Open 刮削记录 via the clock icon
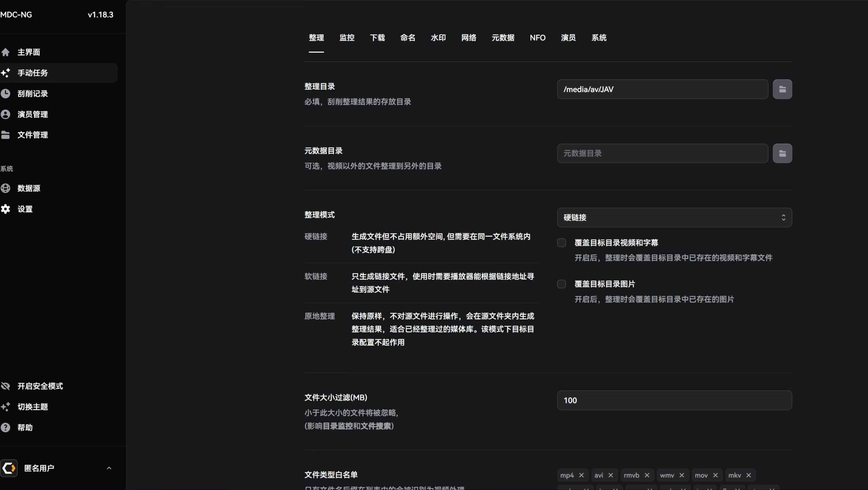The image size is (868, 490). pyautogui.click(x=6, y=94)
